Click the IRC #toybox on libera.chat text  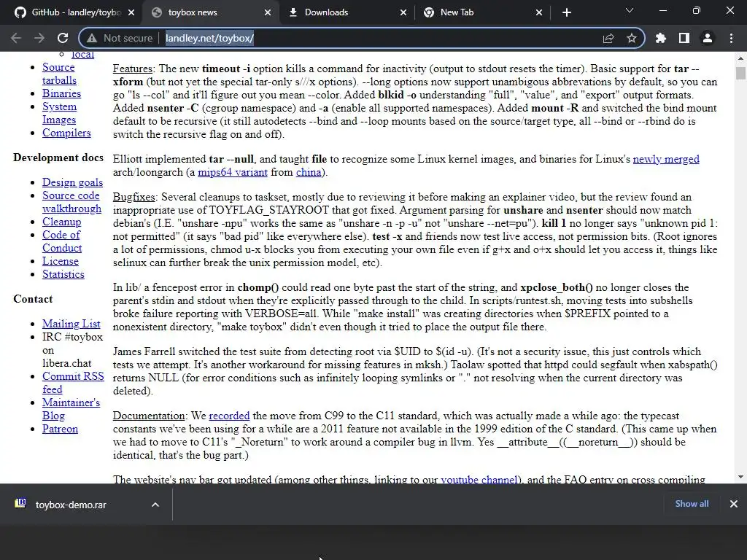tap(72, 350)
